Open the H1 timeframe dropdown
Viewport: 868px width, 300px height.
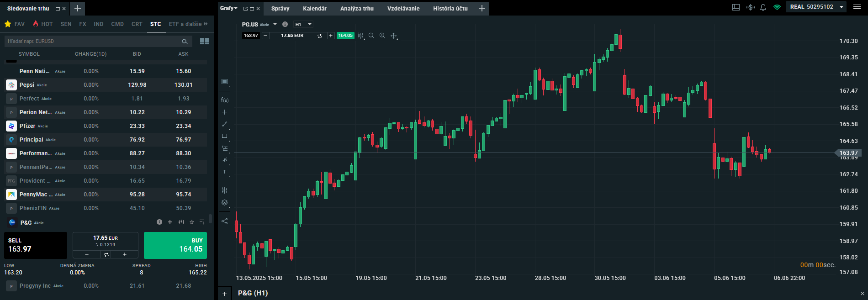point(303,24)
